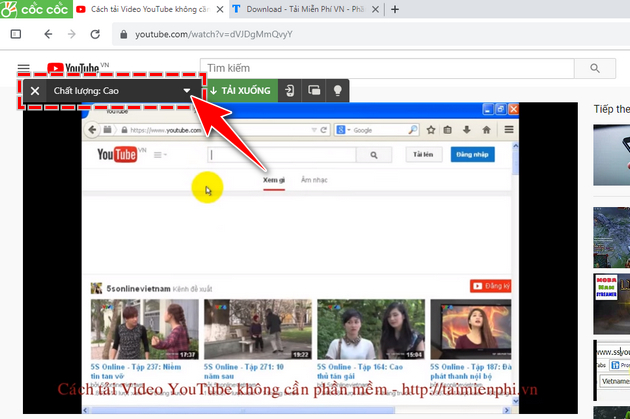Open the picture-in-picture mini player icon

pos(314,91)
